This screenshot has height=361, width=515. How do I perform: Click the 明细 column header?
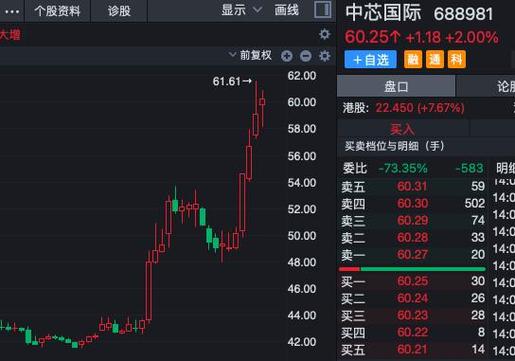tap(505, 168)
